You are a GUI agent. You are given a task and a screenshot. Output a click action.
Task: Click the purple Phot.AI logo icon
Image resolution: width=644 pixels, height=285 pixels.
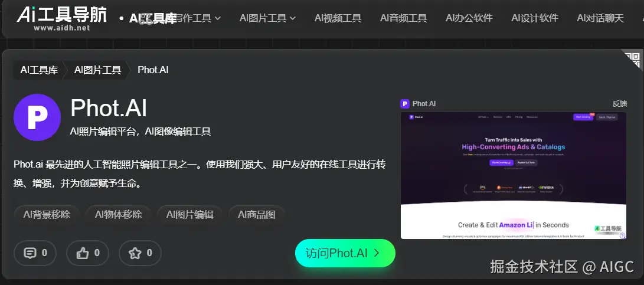[x=37, y=117]
